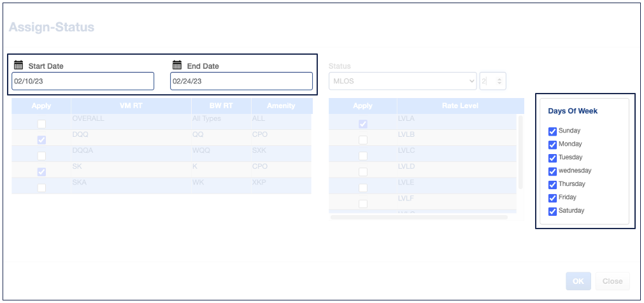Screen dimensions: 644x303
Task: Disable the Tuesday checkbox
Action: pyautogui.click(x=552, y=158)
